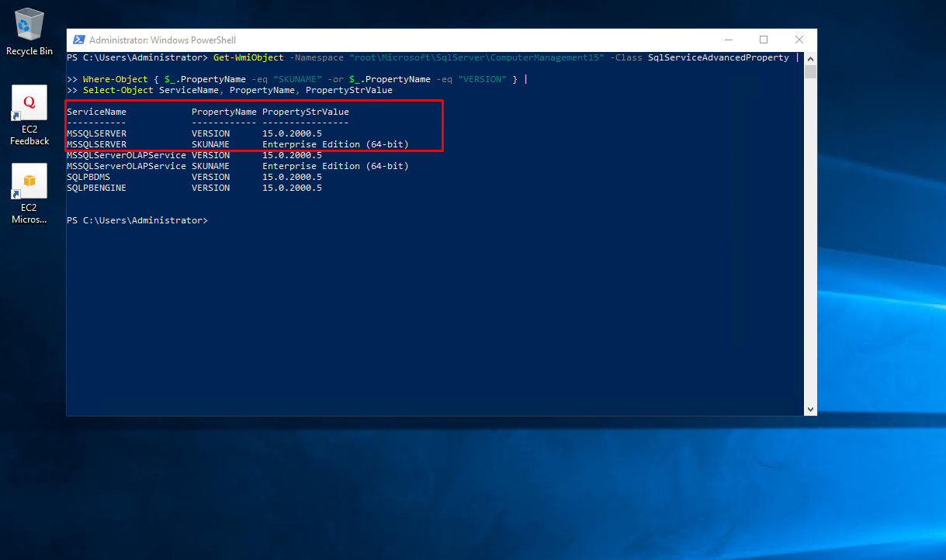The width and height of the screenshot is (946, 560).
Task: Click the "Administrator: Windows PowerShell" title text
Action: pyautogui.click(x=162, y=40)
